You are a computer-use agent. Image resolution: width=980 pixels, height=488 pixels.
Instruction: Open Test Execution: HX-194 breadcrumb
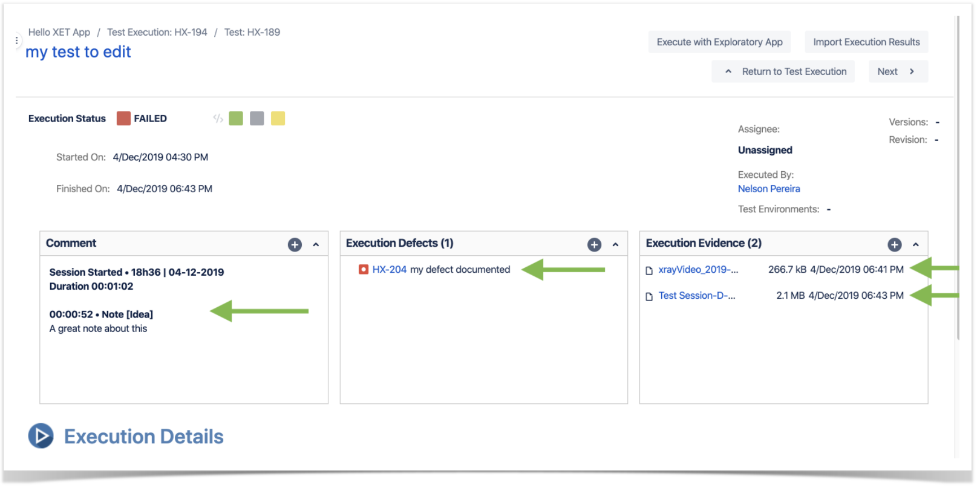[157, 33]
